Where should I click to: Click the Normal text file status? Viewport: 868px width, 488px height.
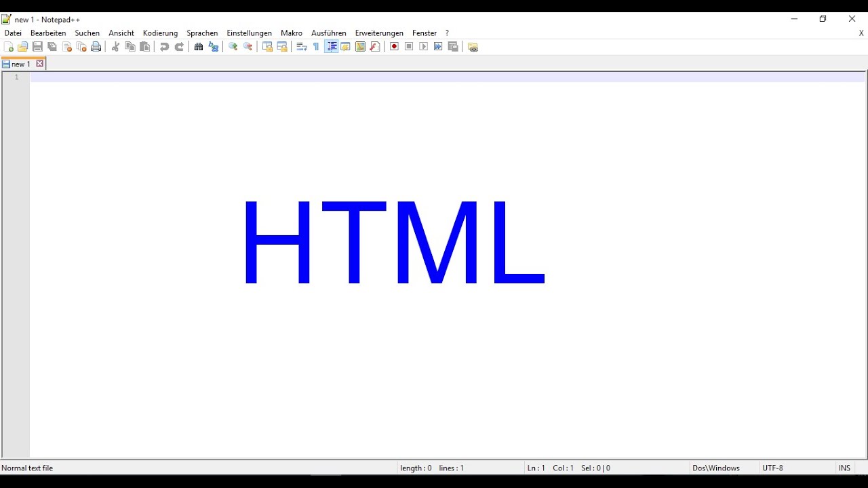click(x=27, y=468)
